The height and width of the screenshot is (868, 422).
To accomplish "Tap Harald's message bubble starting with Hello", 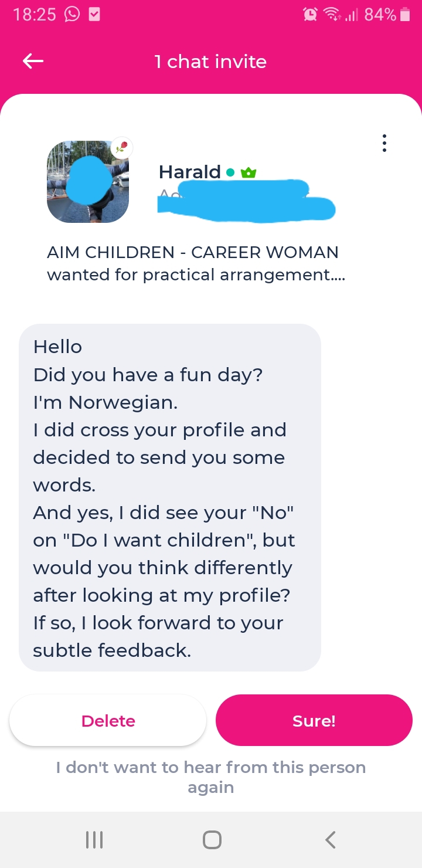I will coord(170,497).
